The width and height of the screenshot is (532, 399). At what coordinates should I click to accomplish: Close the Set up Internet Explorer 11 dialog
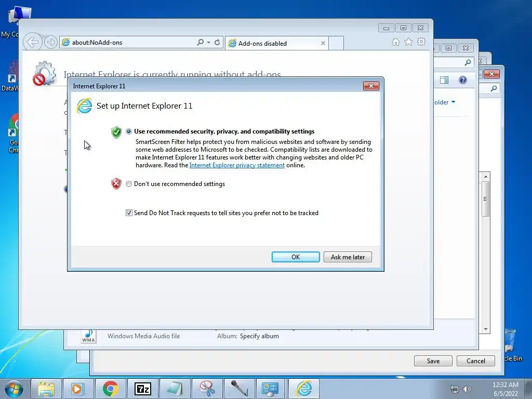click(x=371, y=86)
